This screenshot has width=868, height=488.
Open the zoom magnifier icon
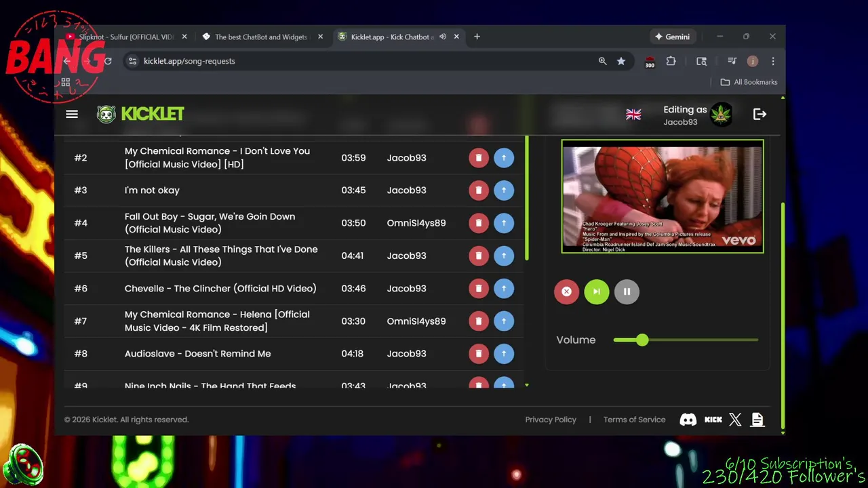coord(602,61)
